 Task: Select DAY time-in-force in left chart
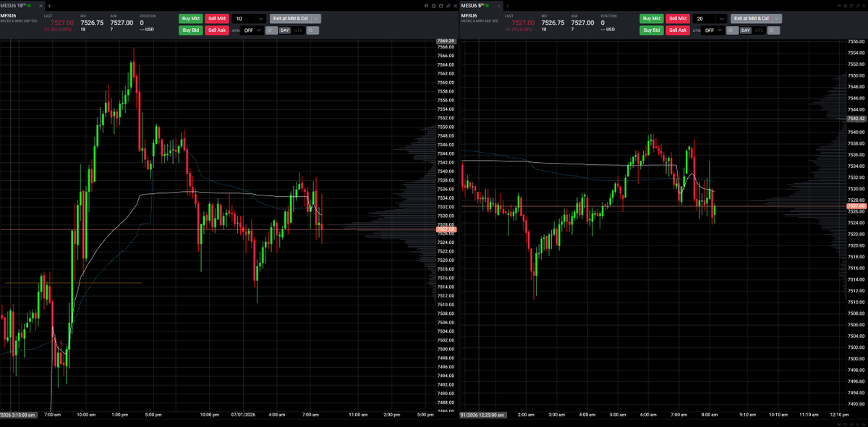pos(285,30)
